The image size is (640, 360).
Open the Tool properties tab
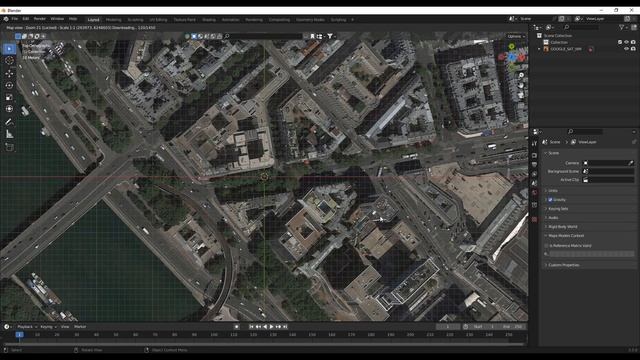tap(534, 144)
